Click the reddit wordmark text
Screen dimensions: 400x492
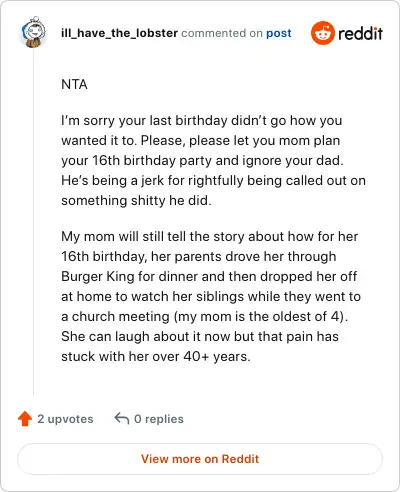coord(360,33)
